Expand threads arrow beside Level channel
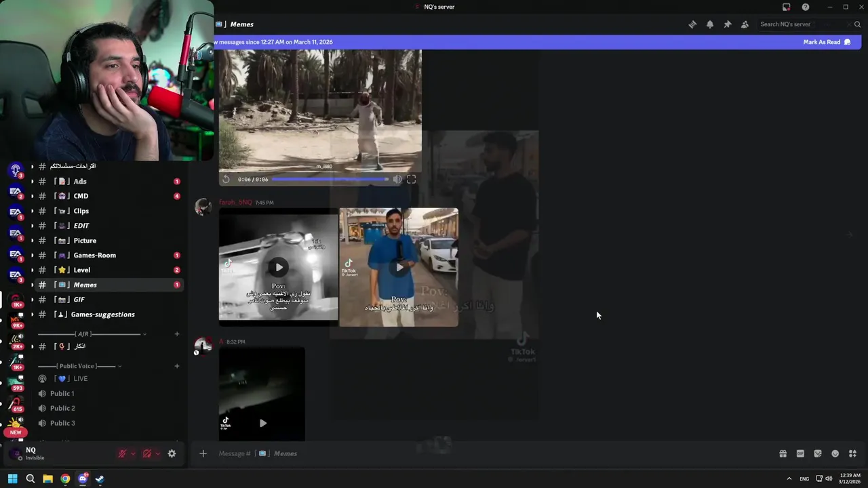The width and height of the screenshot is (868, 488). tap(32, 270)
